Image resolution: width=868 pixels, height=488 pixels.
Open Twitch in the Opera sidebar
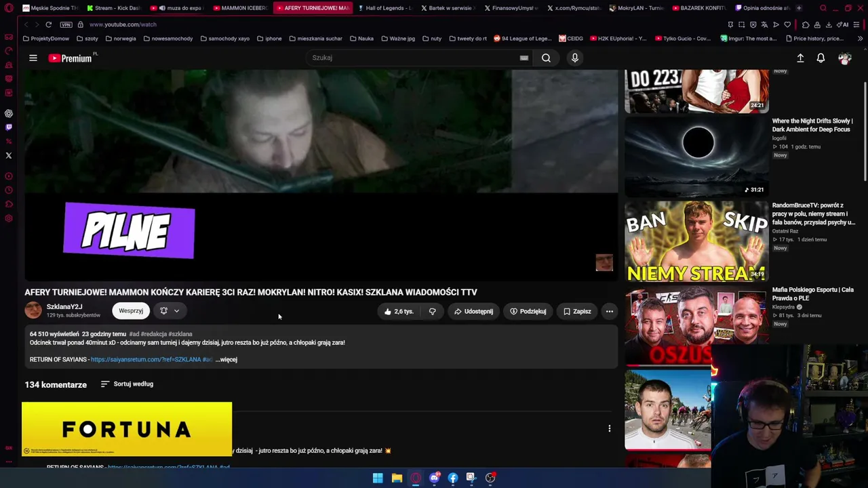[x=9, y=127]
